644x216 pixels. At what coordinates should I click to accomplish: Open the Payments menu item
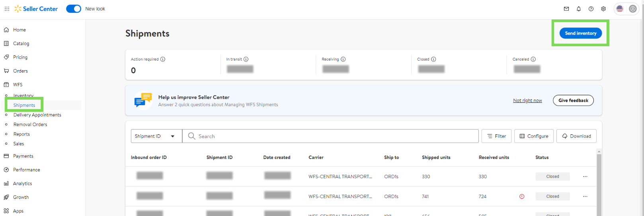23,156
